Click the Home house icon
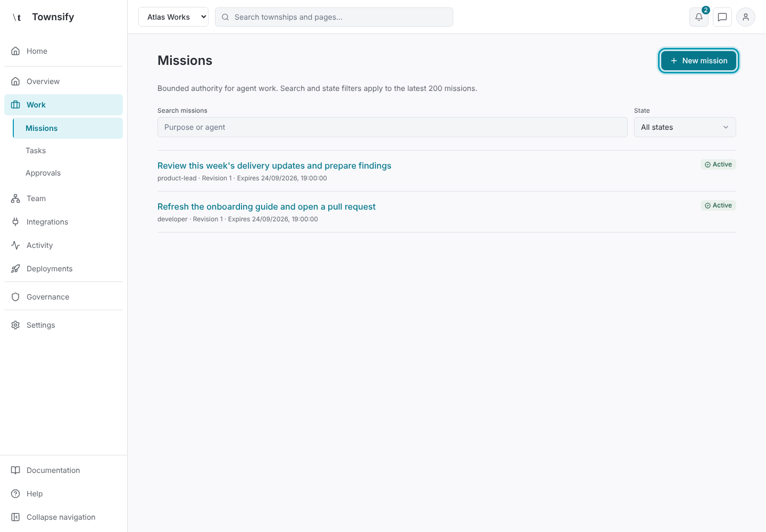This screenshot has width=766, height=532. [x=15, y=51]
